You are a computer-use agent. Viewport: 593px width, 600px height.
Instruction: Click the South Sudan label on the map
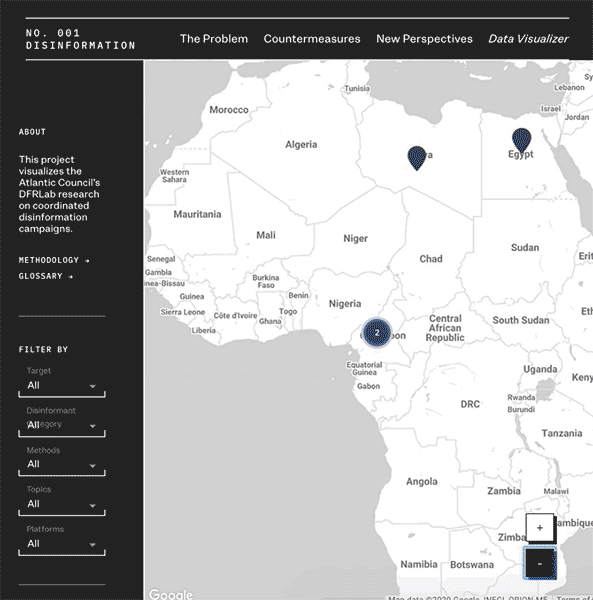(521, 320)
